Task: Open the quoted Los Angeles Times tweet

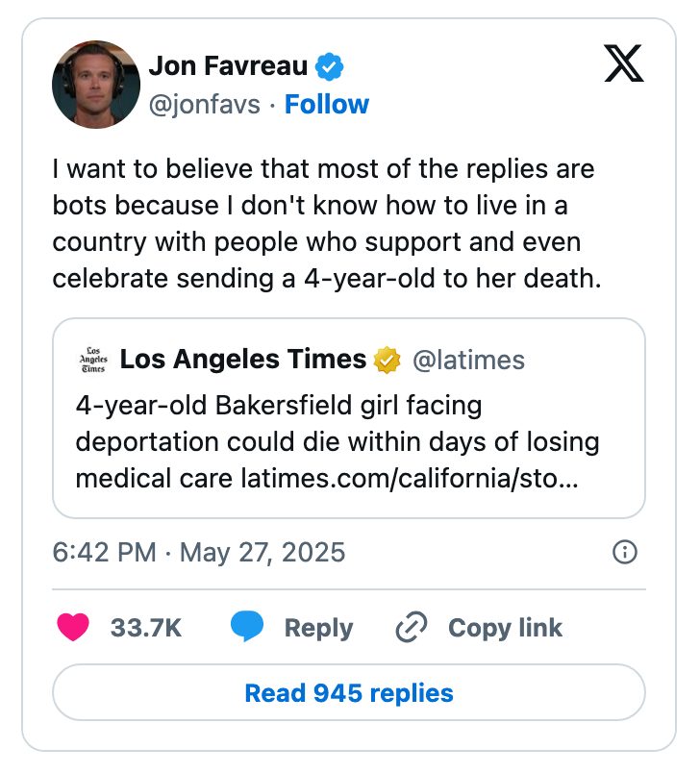Action: [349, 418]
